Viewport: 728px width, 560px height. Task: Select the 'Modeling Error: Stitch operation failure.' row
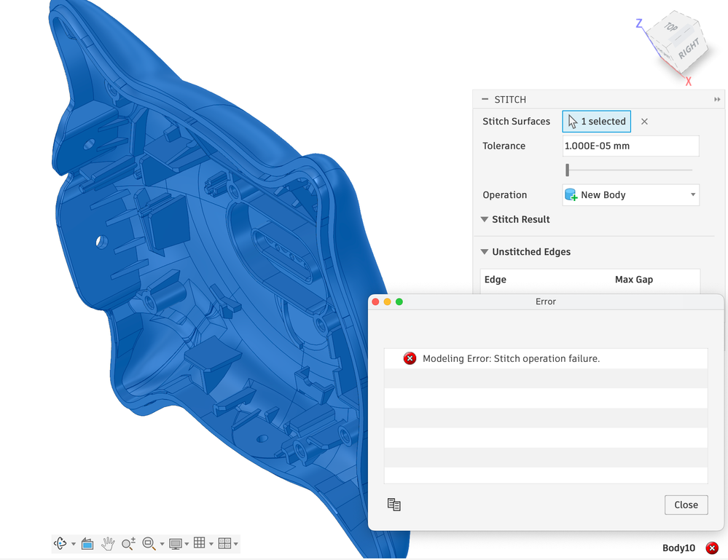[x=546, y=358]
